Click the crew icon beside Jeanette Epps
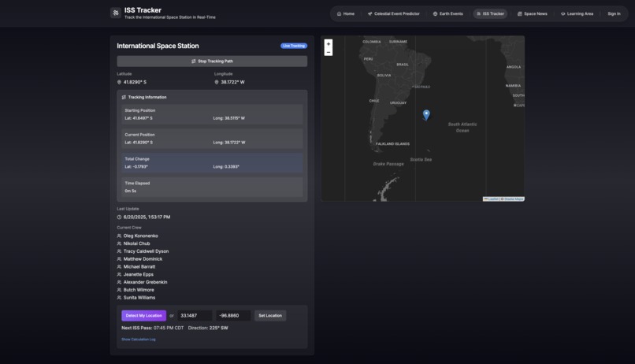 pyautogui.click(x=119, y=274)
